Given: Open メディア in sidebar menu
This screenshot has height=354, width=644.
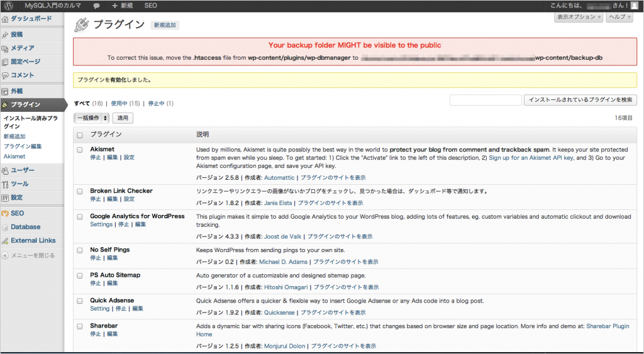Looking at the screenshot, I should (23, 48).
